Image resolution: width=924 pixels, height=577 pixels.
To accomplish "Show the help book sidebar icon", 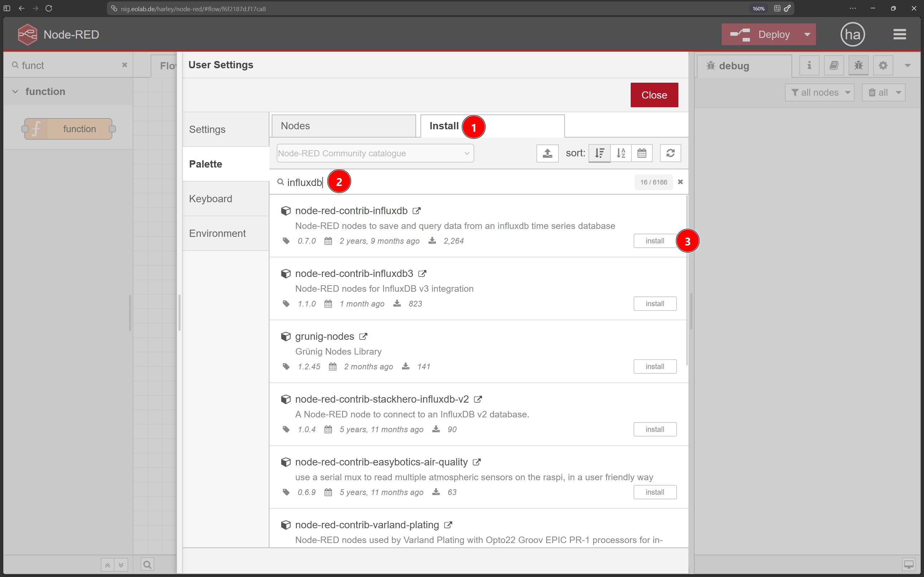I will pyautogui.click(x=834, y=65).
